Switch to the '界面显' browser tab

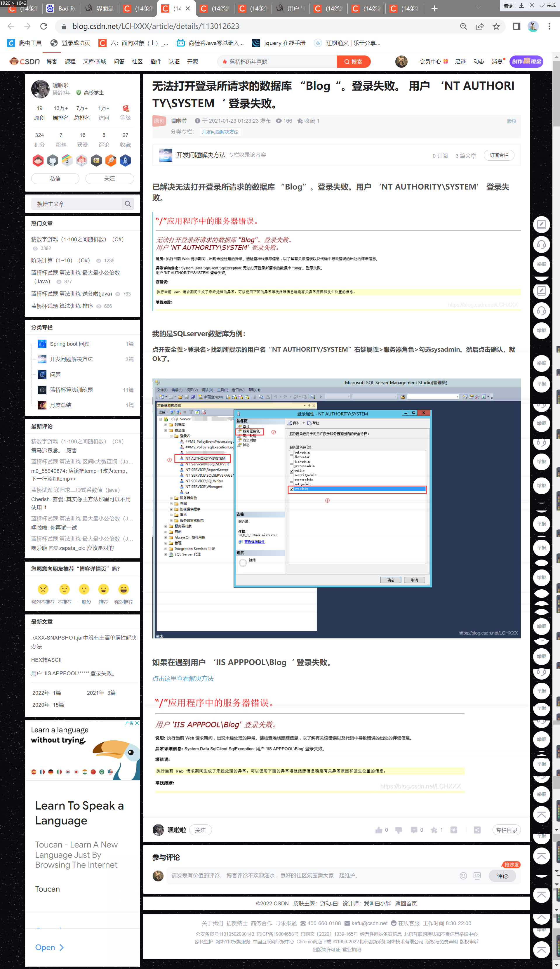(x=100, y=8)
